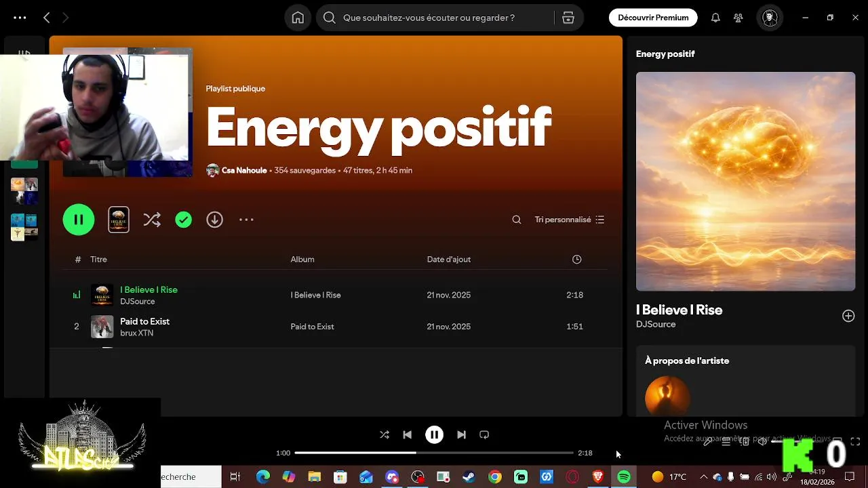The width and height of the screenshot is (868, 488).
Task: Sort by the # column header
Action: tap(78, 259)
